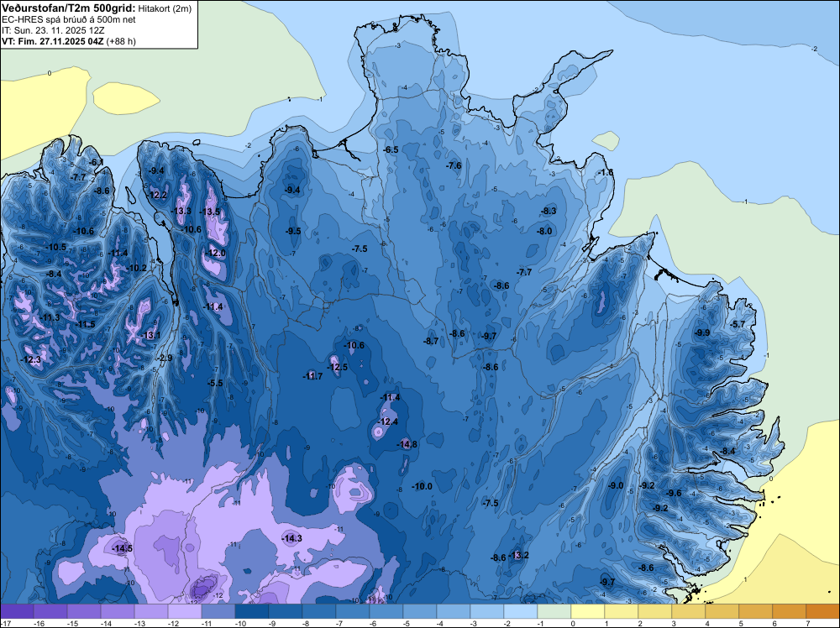Click the Veðurstofan/T2m 500grid map title
Screen dimensions: 840x628
click(x=69, y=8)
